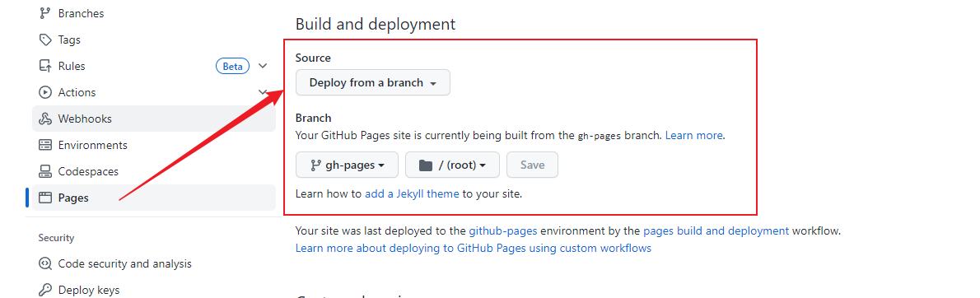This screenshot has width=980, height=298.
Task: Click the Deploy keys key icon
Action: (45, 290)
